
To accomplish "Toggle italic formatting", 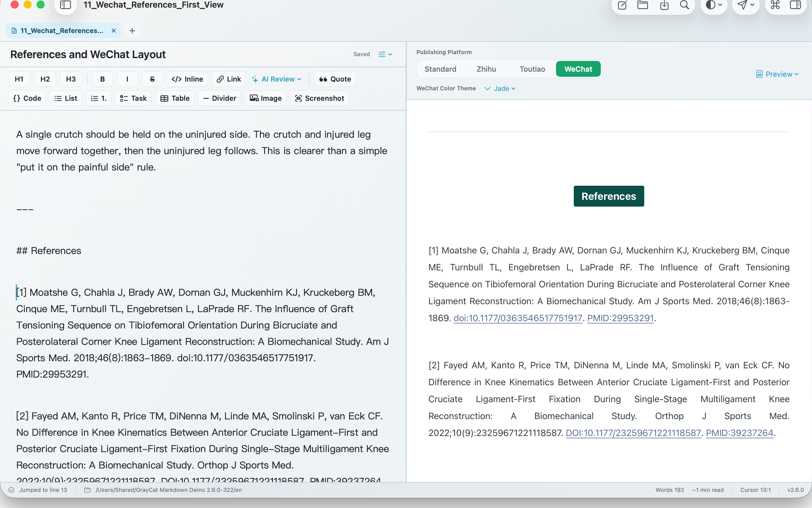I will pyautogui.click(x=127, y=79).
